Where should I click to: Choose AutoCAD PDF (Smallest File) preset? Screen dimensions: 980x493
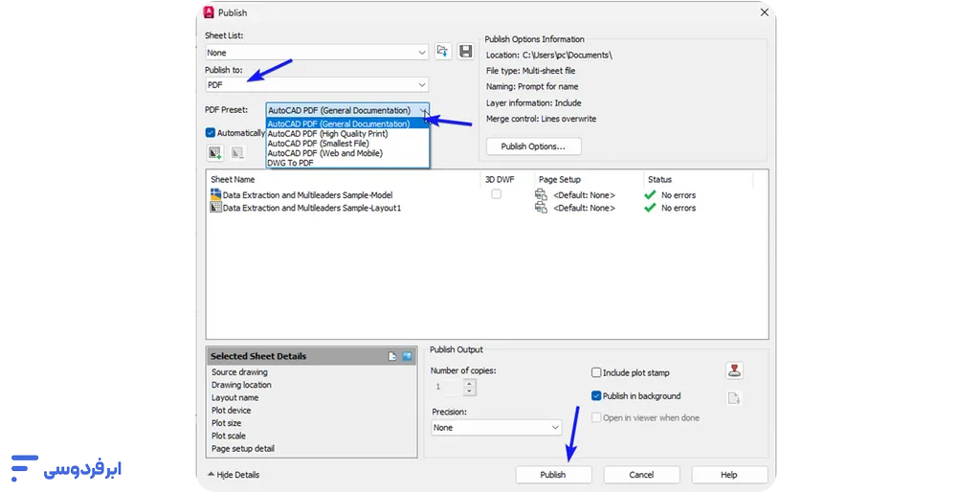(x=347, y=143)
